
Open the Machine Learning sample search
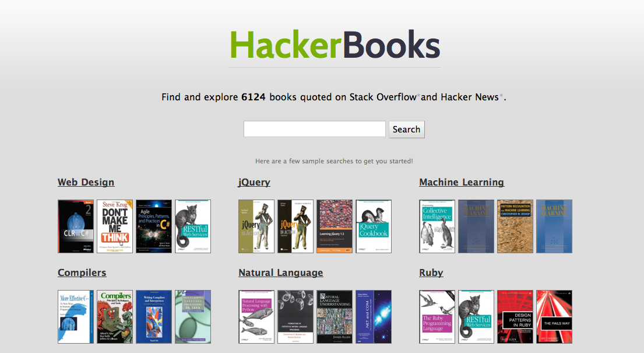pos(461,182)
